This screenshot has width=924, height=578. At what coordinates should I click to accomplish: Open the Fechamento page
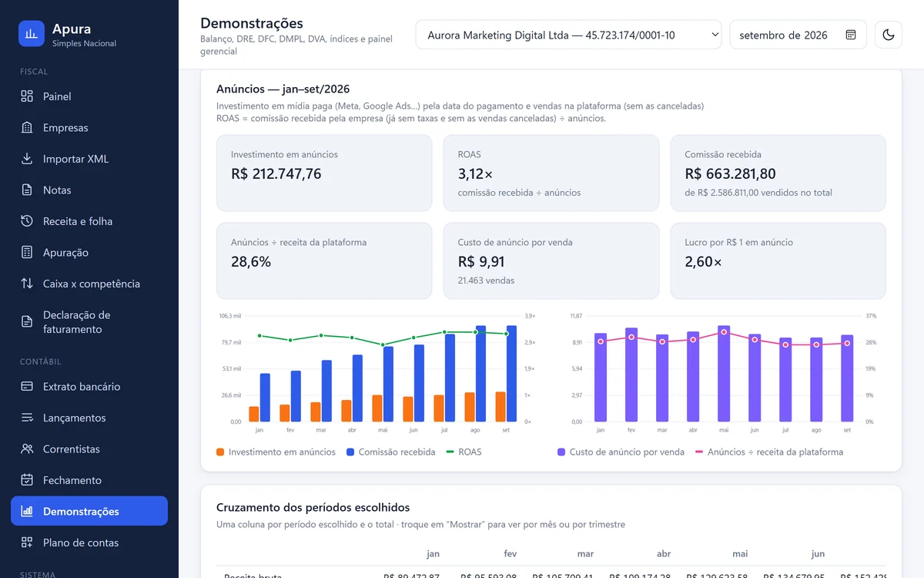coord(89,480)
